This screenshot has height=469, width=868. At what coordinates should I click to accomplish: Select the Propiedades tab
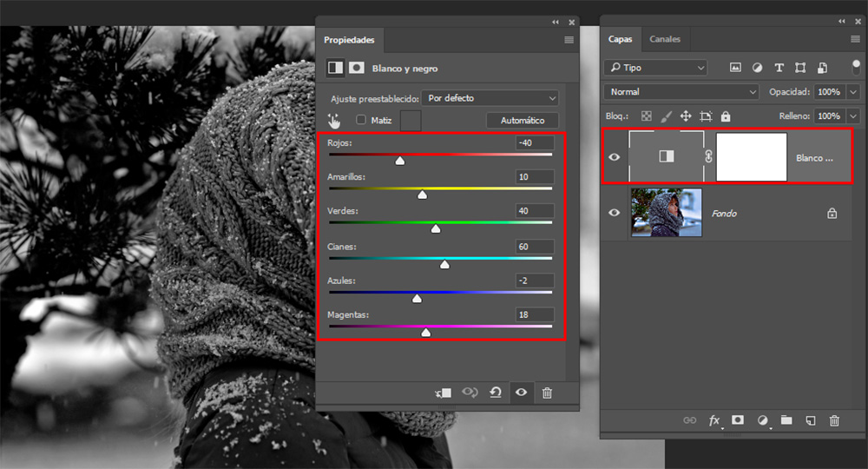coord(349,40)
